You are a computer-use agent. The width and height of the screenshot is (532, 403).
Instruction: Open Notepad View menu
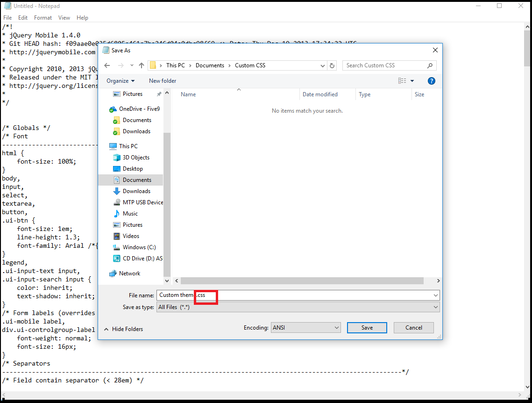pos(64,18)
